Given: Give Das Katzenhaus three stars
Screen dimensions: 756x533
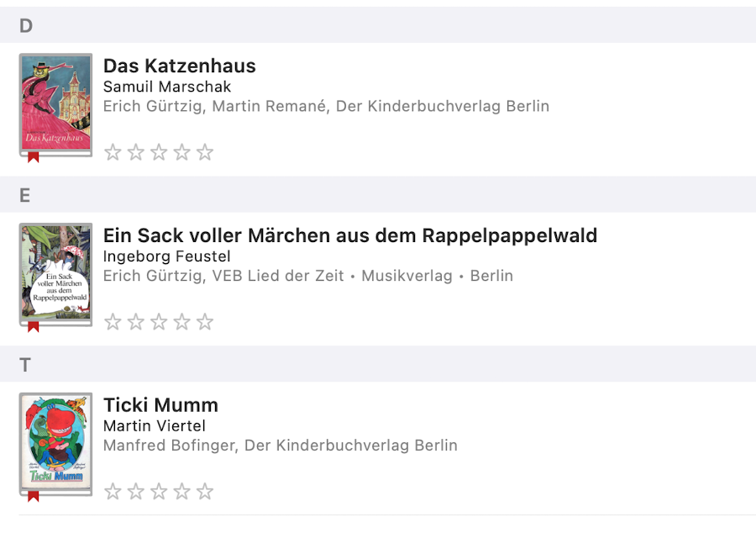Looking at the screenshot, I should click(159, 152).
